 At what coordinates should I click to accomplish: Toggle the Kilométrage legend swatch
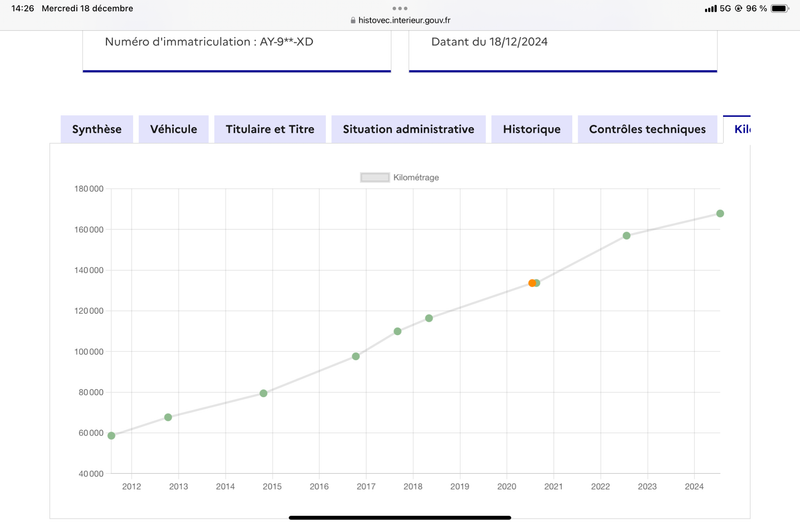click(375, 178)
